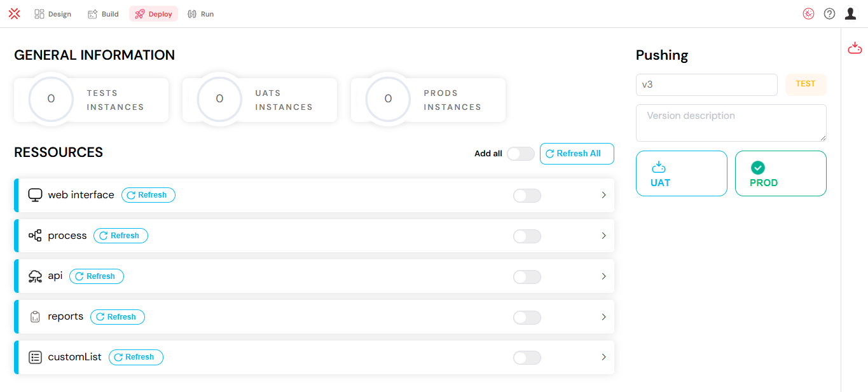The image size is (868, 392).
Task: Push to UAT environment button
Action: (x=682, y=173)
